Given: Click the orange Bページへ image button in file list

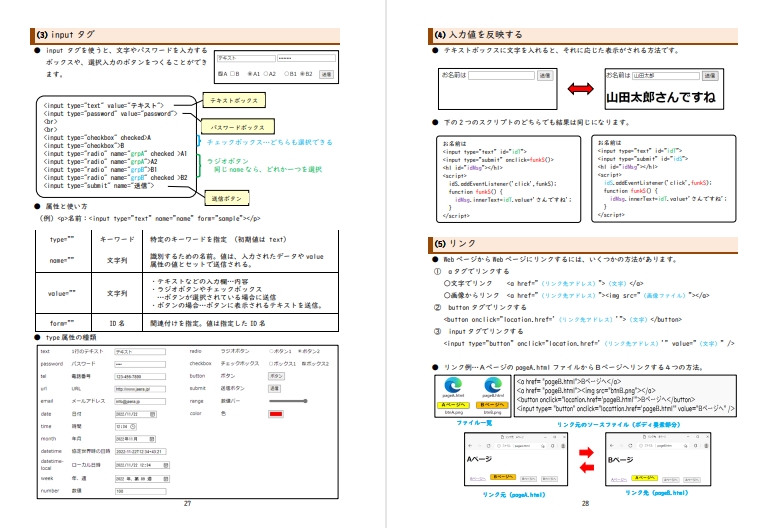Looking at the screenshot, I should (492, 405).
